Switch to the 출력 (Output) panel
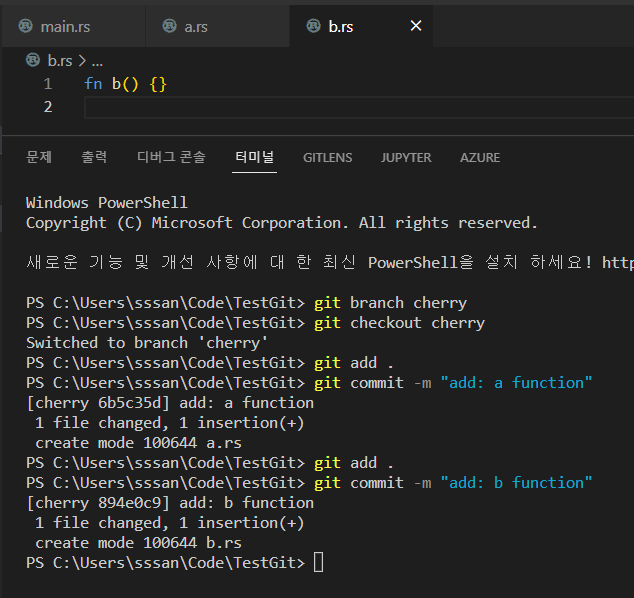The width and height of the screenshot is (634, 598). [x=94, y=157]
